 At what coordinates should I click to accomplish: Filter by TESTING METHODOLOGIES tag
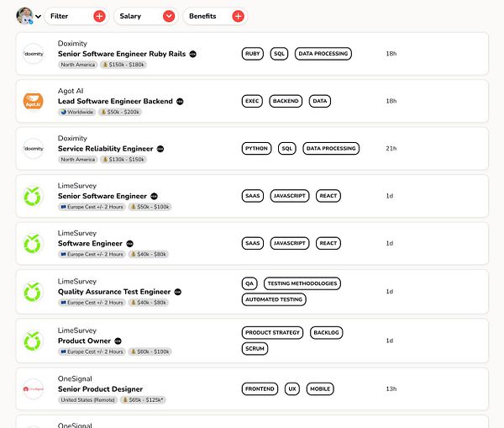tap(302, 283)
